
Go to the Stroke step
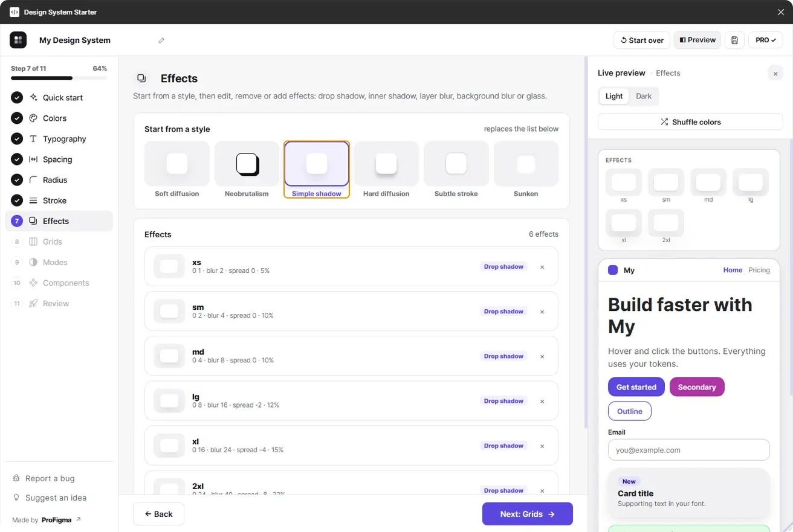[x=59, y=200]
